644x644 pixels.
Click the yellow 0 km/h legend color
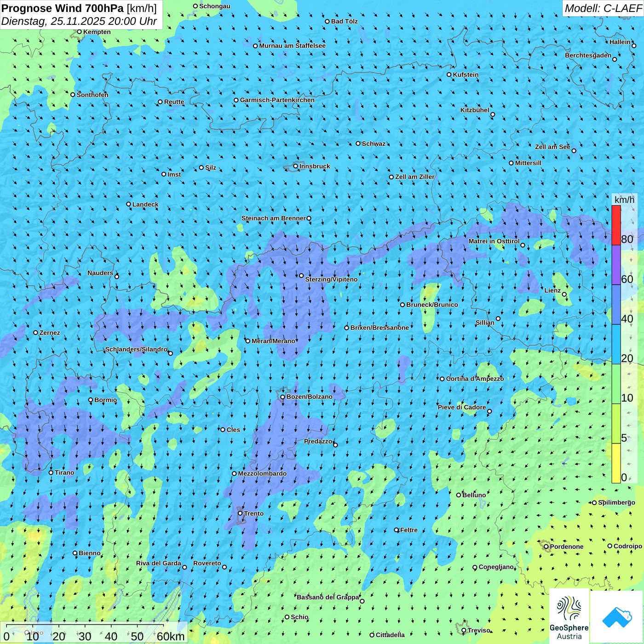click(x=616, y=463)
